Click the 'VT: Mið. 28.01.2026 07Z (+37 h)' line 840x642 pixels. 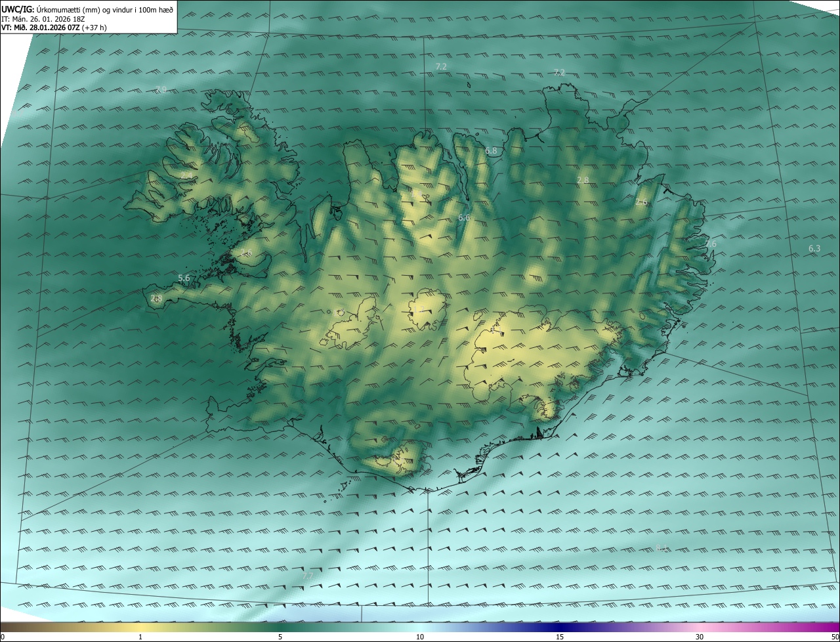54,28
